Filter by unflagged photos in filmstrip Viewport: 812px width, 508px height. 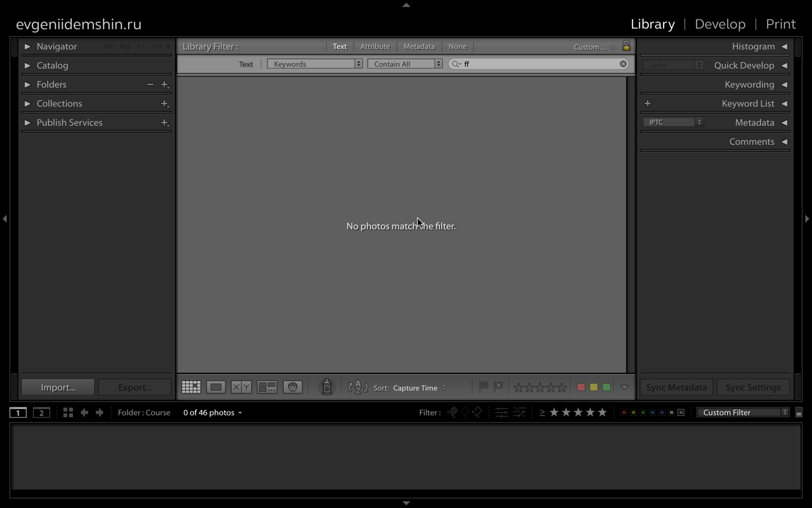(x=465, y=412)
